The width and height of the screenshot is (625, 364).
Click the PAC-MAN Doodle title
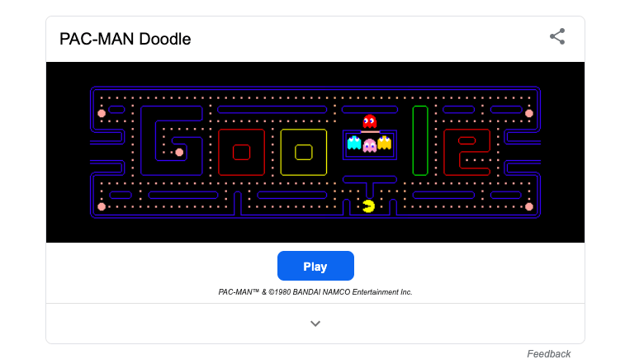coord(125,39)
